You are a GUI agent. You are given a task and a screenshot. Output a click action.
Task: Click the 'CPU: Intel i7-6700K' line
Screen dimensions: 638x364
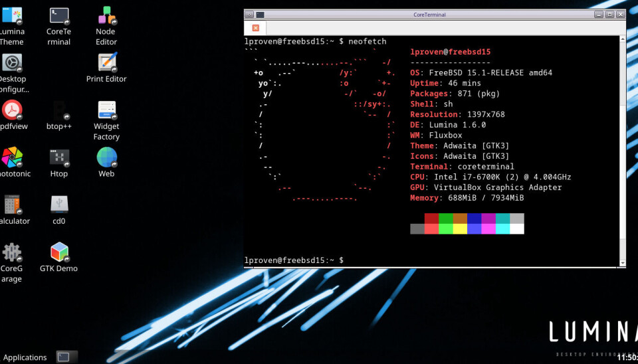[x=490, y=177]
